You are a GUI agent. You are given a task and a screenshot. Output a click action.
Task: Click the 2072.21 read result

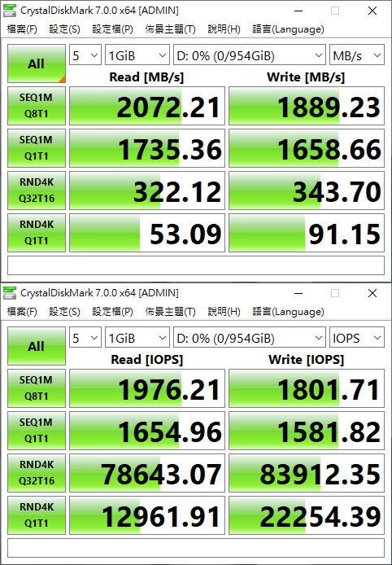click(147, 106)
